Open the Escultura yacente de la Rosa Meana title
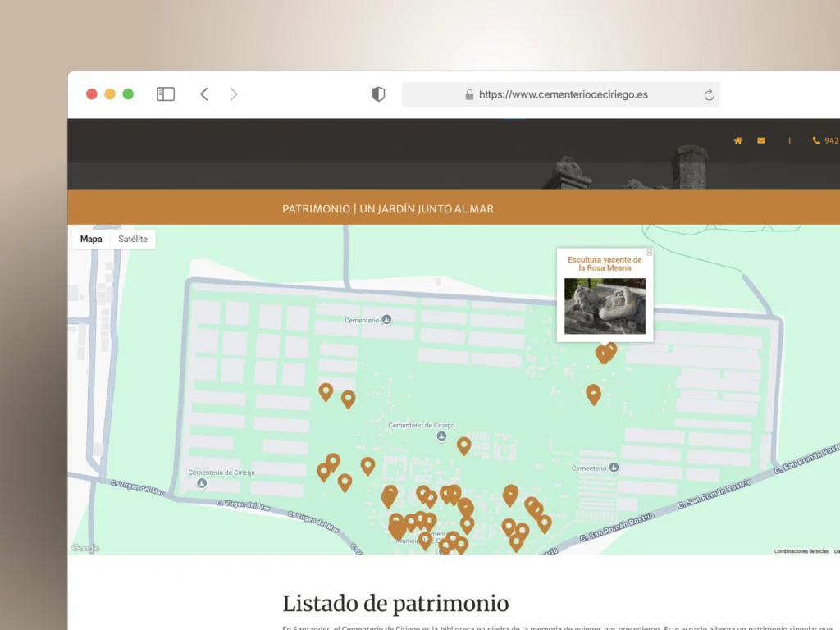 (605, 263)
